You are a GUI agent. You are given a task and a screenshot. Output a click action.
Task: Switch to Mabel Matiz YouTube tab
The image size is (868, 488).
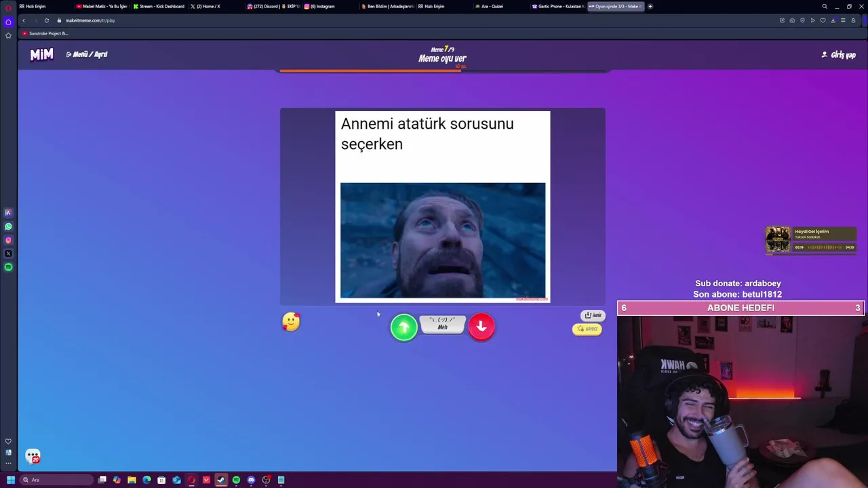[102, 6]
